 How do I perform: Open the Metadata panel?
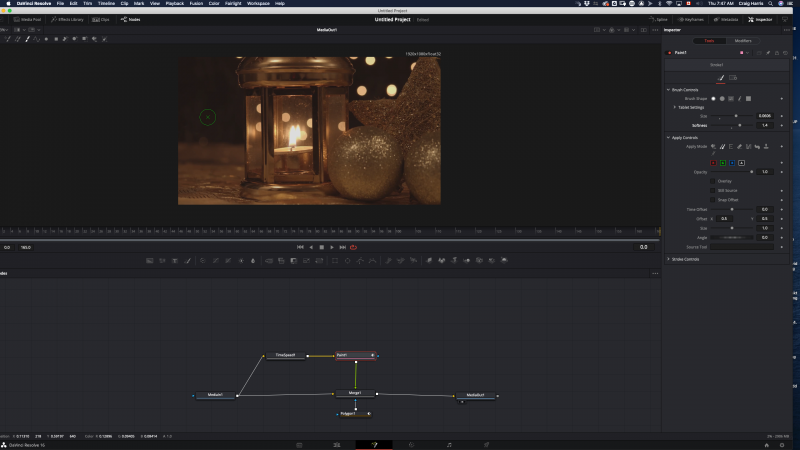coord(726,19)
